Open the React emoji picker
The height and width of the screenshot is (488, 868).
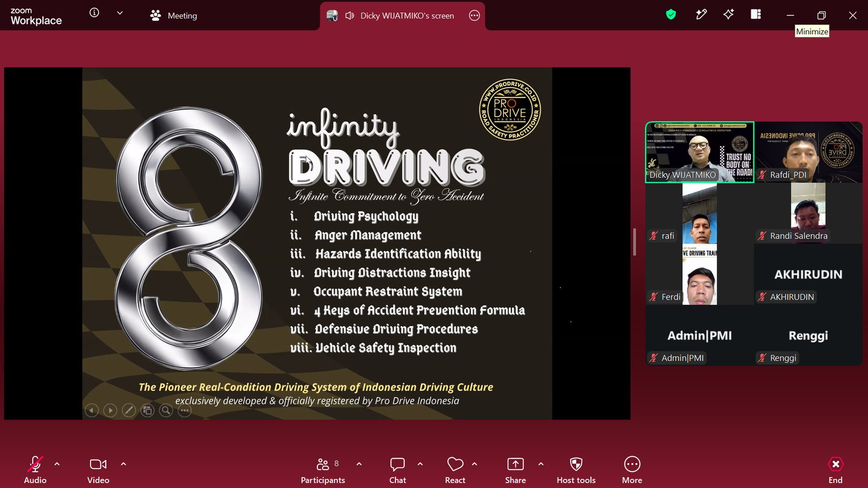(455, 470)
